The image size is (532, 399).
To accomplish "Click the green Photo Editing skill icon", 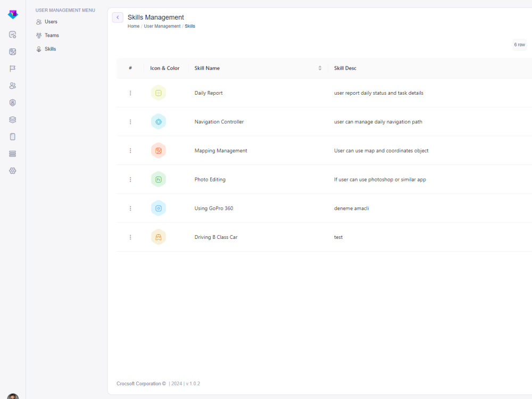I will click(x=159, y=179).
